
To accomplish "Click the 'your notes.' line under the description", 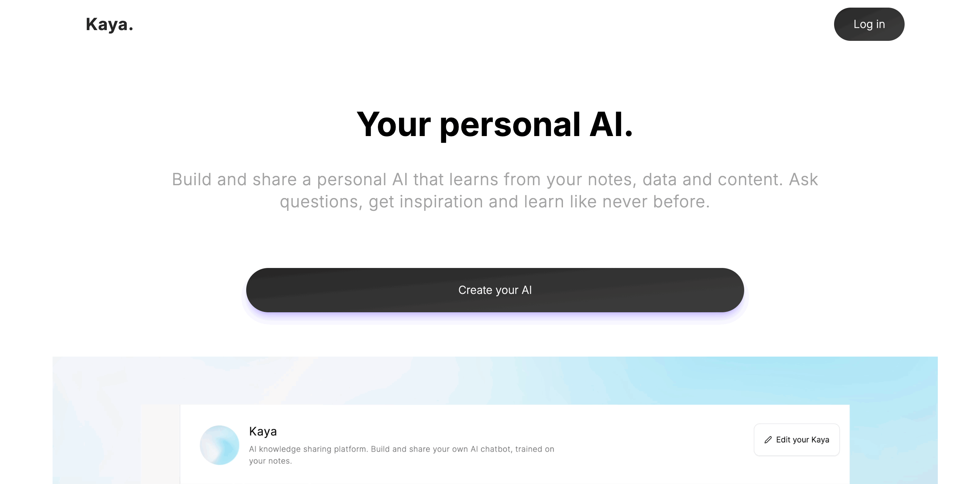I will 270,461.
